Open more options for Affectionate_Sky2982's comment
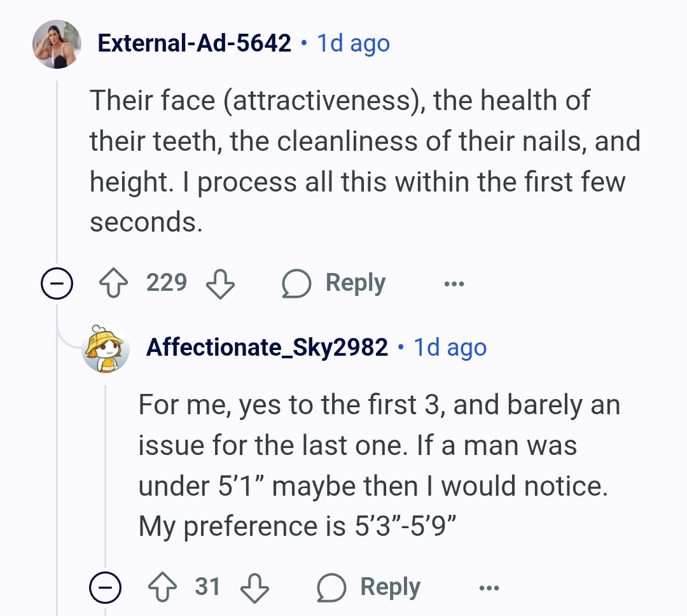This screenshot has width=687, height=616. point(489,587)
